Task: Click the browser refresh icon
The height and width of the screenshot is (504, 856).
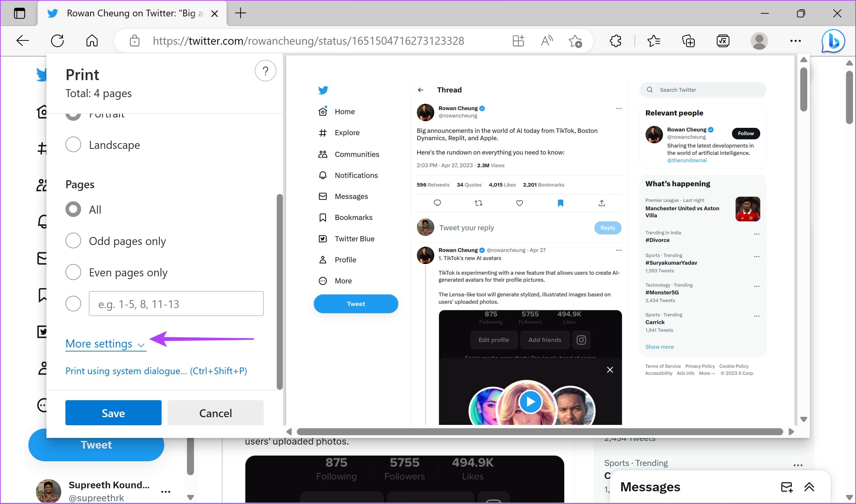Action: [57, 41]
